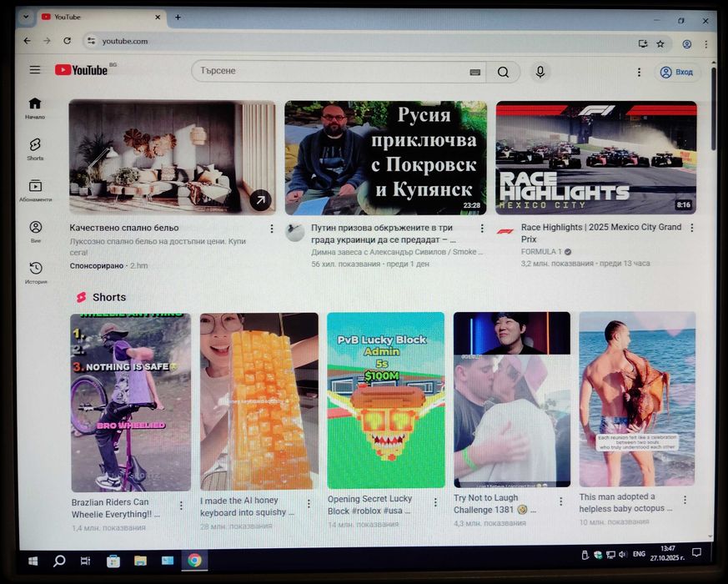Click the search magnifier button
728x584 pixels.
(x=503, y=72)
